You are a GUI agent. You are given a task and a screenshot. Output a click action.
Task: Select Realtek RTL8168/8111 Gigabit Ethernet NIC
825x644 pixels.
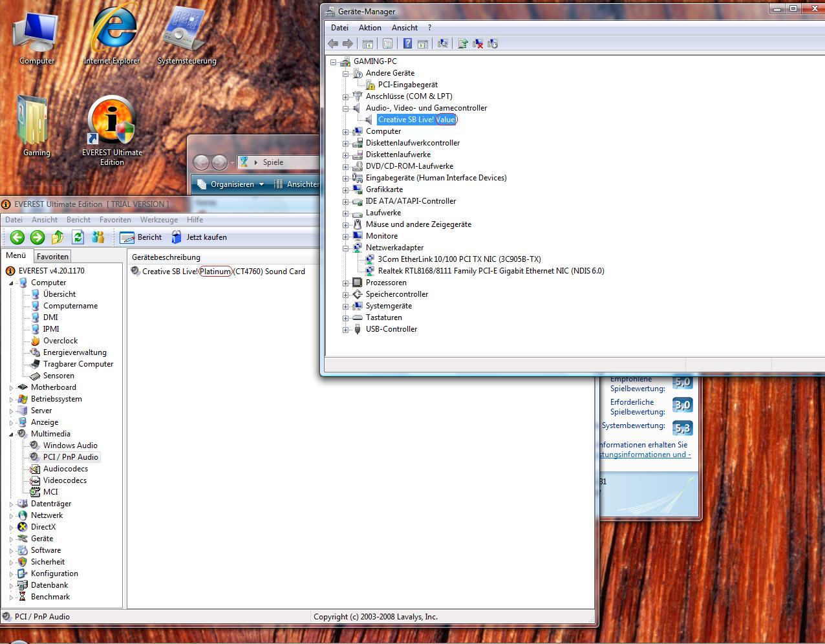point(491,271)
